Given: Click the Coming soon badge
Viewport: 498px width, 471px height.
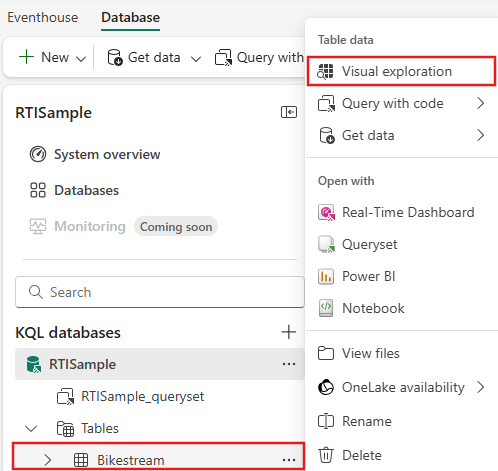Looking at the screenshot, I should coord(176,227).
